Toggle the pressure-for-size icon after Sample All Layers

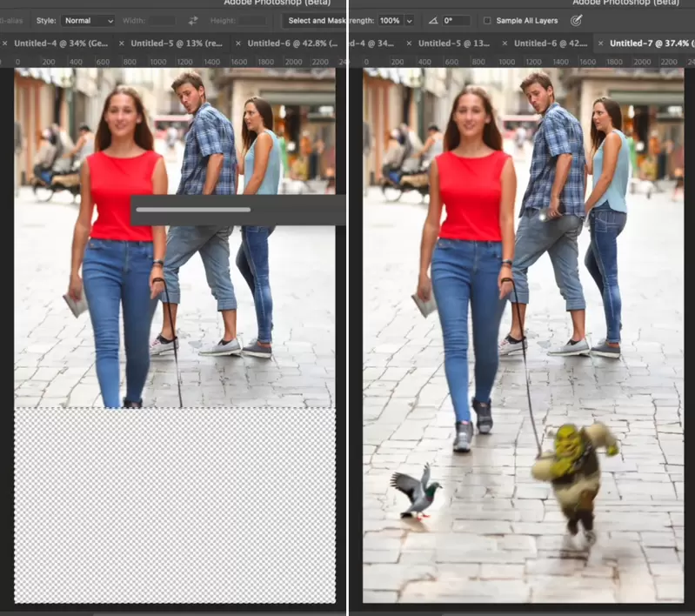tap(576, 20)
